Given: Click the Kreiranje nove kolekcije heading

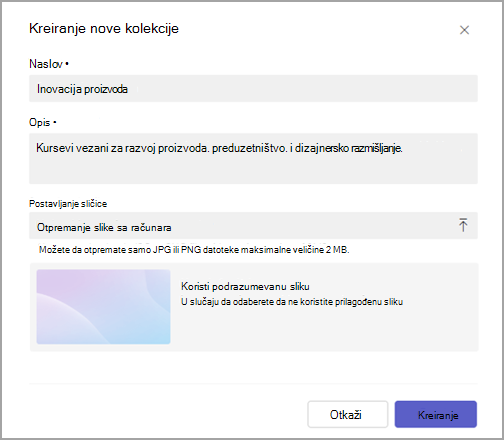Looking at the screenshot, I should [x=104, y=28].
